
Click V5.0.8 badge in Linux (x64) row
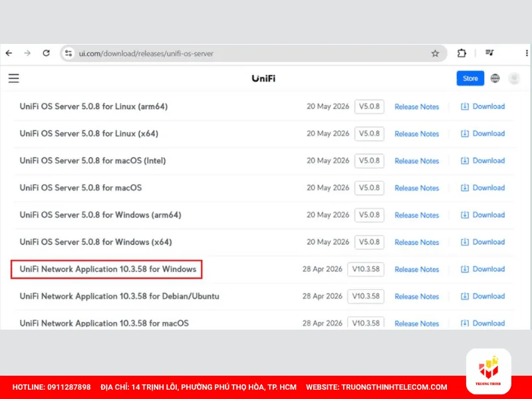click(x=369, y=134)
